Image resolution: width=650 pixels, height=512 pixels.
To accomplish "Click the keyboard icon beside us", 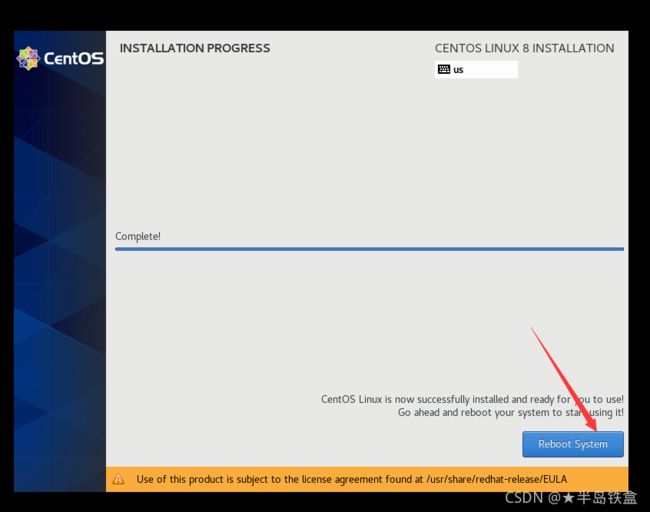I will (444, 69).
